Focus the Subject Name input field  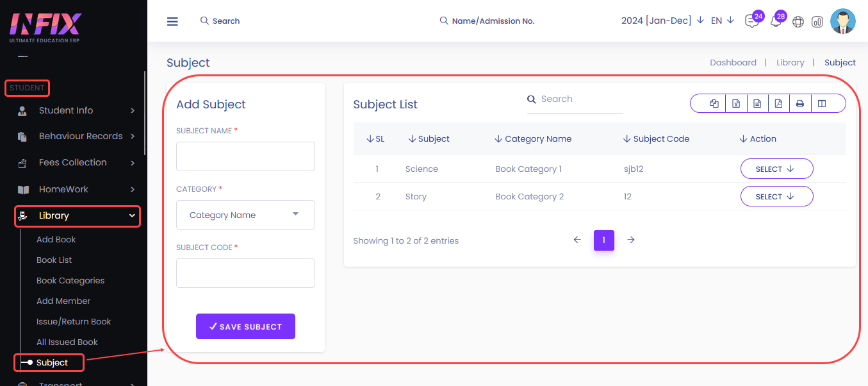245,156
